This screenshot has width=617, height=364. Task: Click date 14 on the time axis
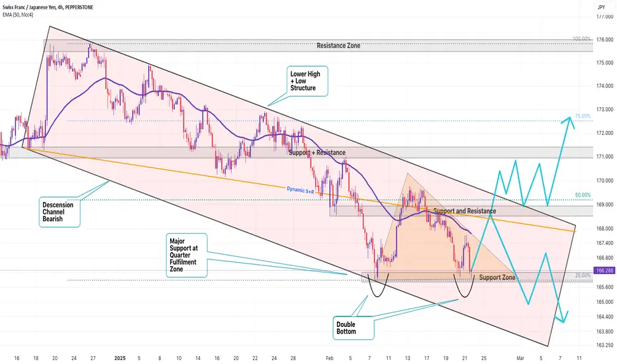[x=198, y=358]
